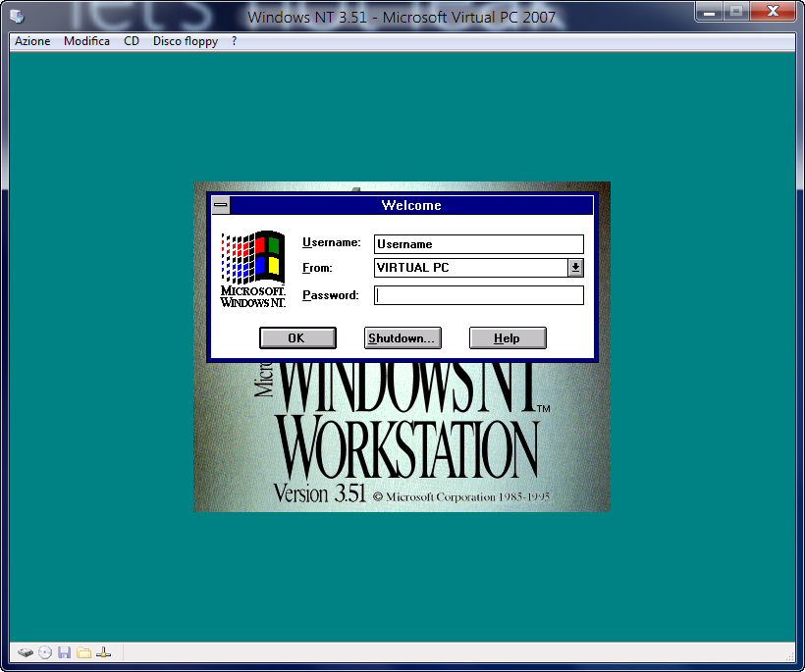The width and height of the screenshot is (805, 672).
Task: Open the Modifica menu
Action: click(x=86, y=41)
